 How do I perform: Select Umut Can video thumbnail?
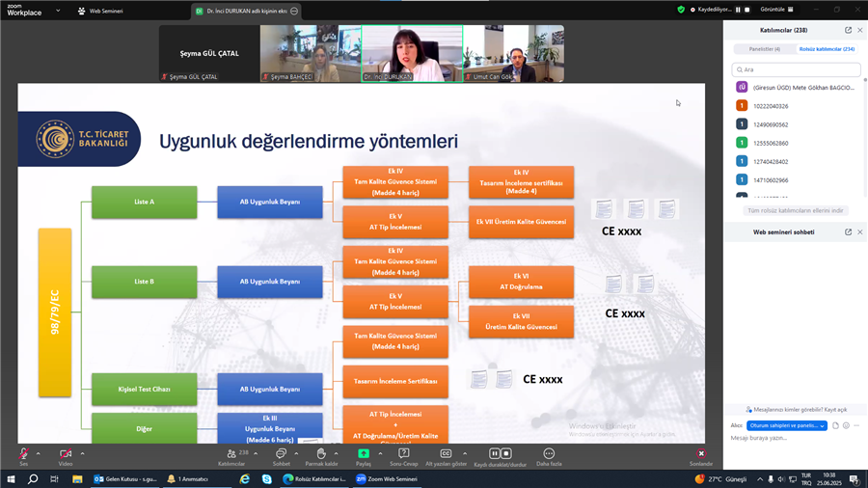514,54
